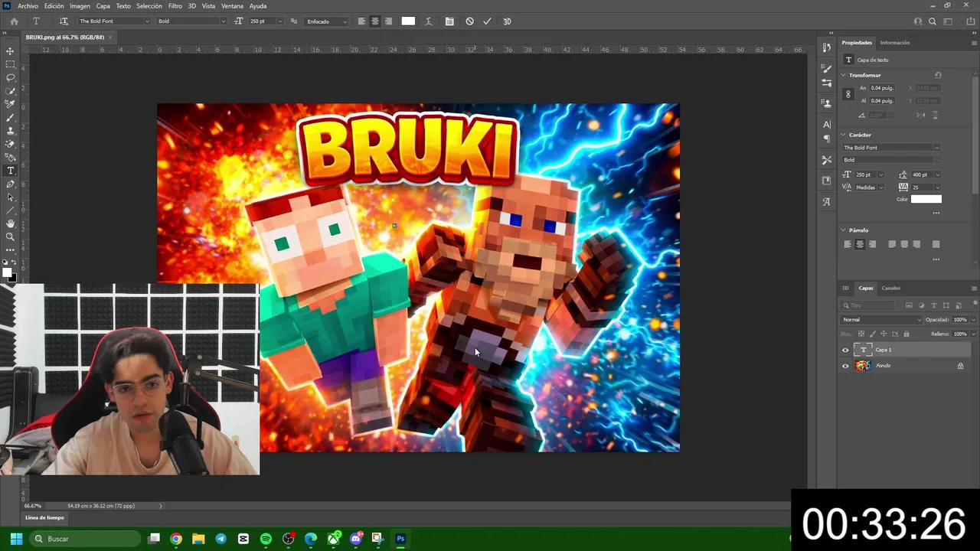Open font size 250 pt dropdown in options bar

point(279,21)
